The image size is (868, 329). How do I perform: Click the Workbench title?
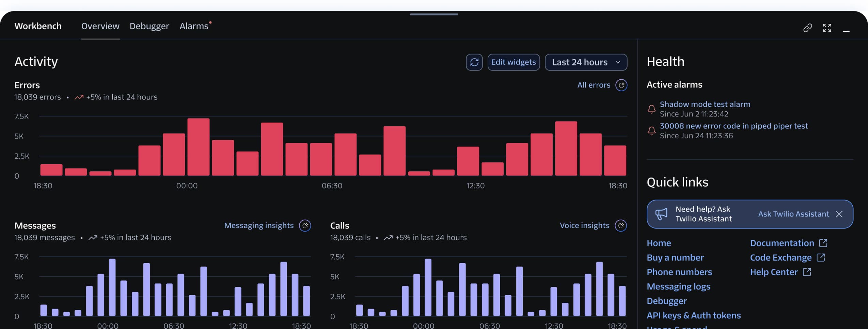click(x=38, y=26)
